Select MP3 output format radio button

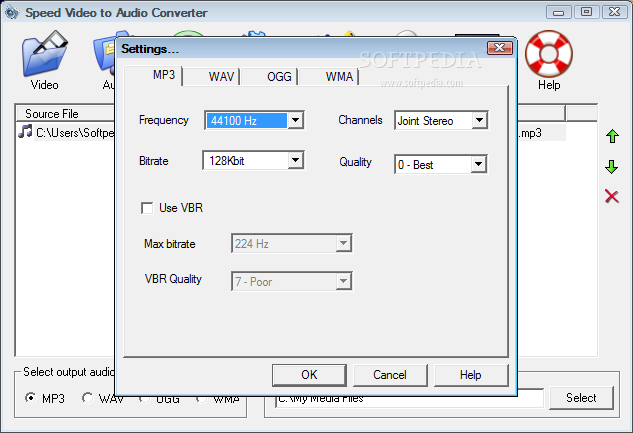point(31,398)
